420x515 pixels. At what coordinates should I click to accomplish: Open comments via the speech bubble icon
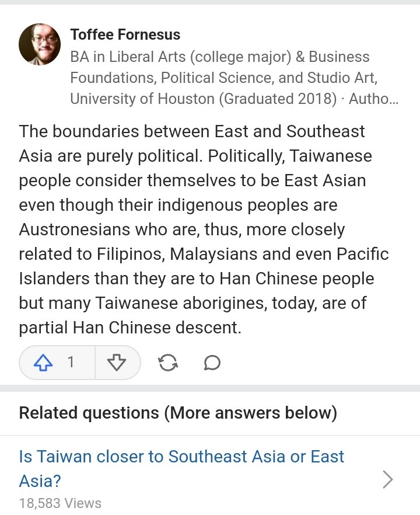(212, 363)
